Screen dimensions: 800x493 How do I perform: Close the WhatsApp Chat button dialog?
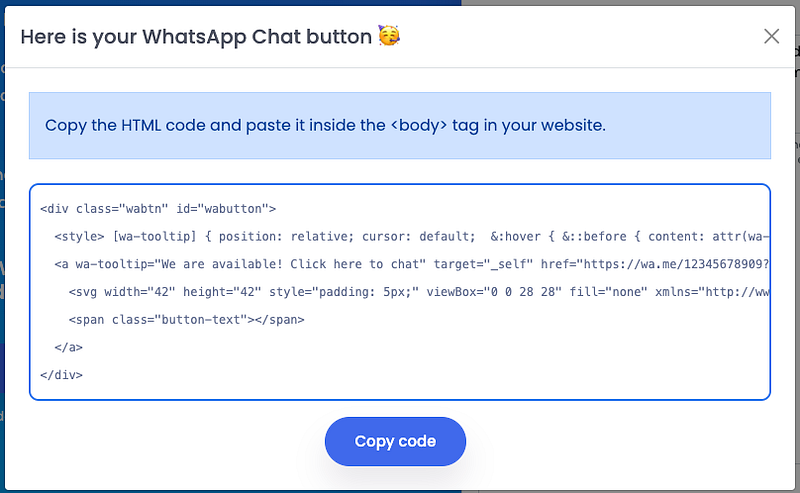[771, 36]
